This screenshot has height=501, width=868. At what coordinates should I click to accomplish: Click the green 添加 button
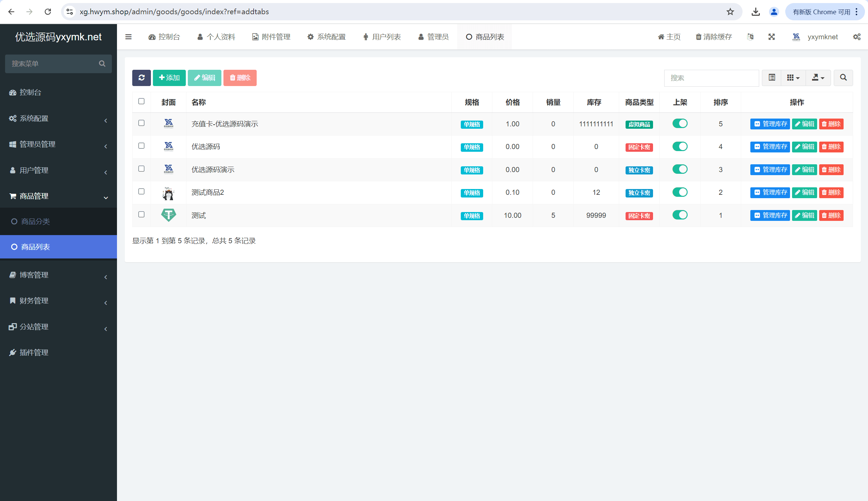coord(169,78)
